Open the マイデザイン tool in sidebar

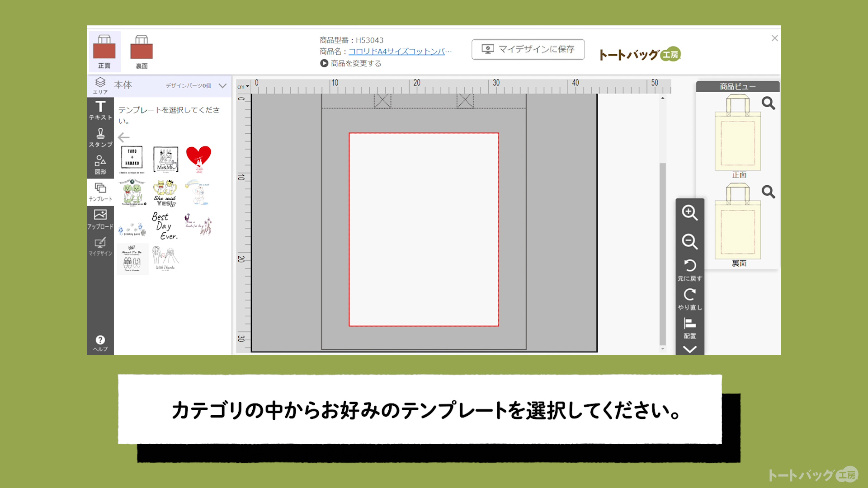point(100,246)
